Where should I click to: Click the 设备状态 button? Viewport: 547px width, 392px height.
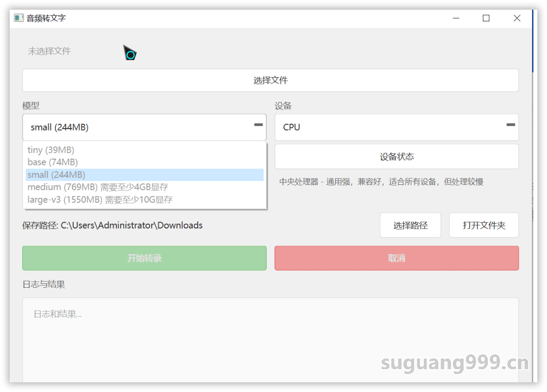pos(396,157)
